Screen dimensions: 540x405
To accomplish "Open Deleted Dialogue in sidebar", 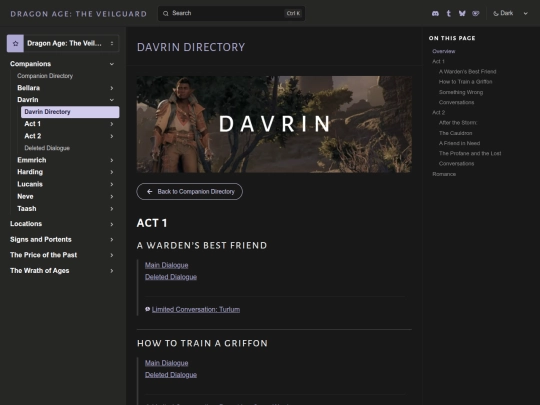I will pyautogui.click(x=47, y=148).
